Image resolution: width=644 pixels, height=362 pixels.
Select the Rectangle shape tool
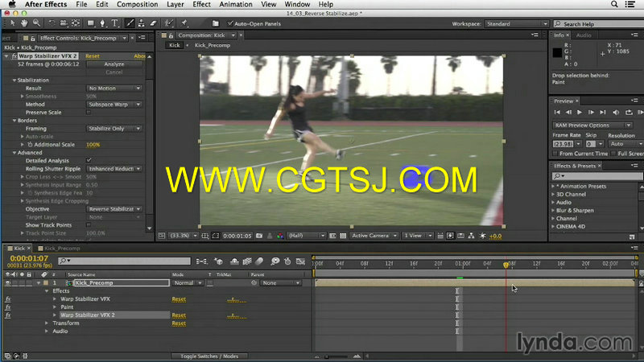click(91, 23)
